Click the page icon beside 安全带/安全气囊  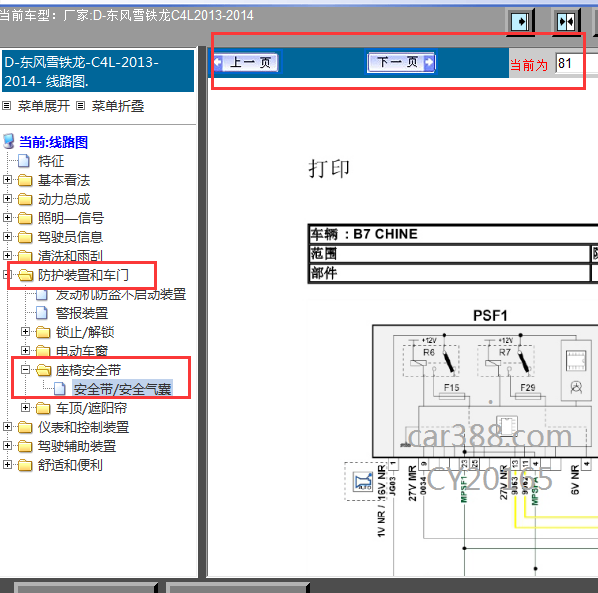click(59, 389)
